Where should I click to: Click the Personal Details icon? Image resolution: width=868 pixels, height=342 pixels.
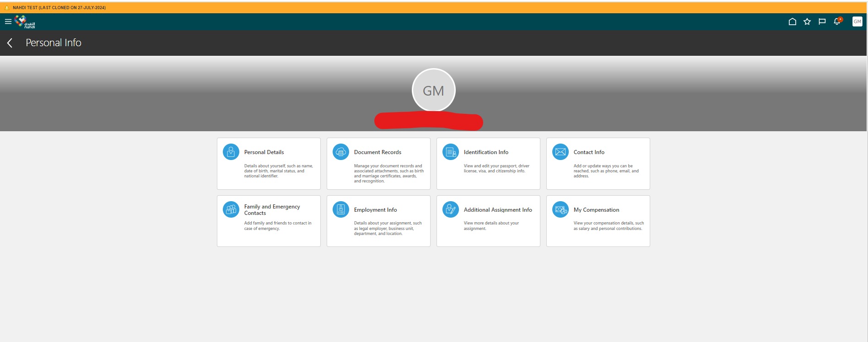(231, 152)
